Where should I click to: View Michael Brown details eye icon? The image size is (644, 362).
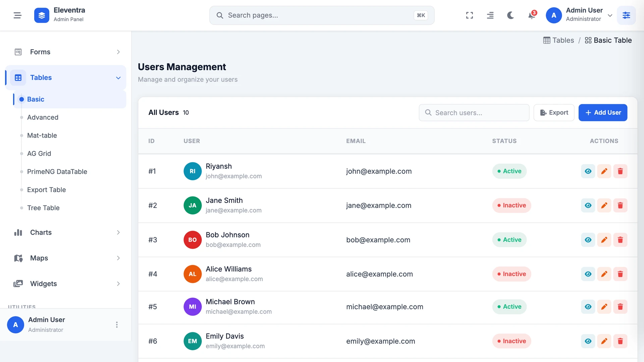point(588,307)
